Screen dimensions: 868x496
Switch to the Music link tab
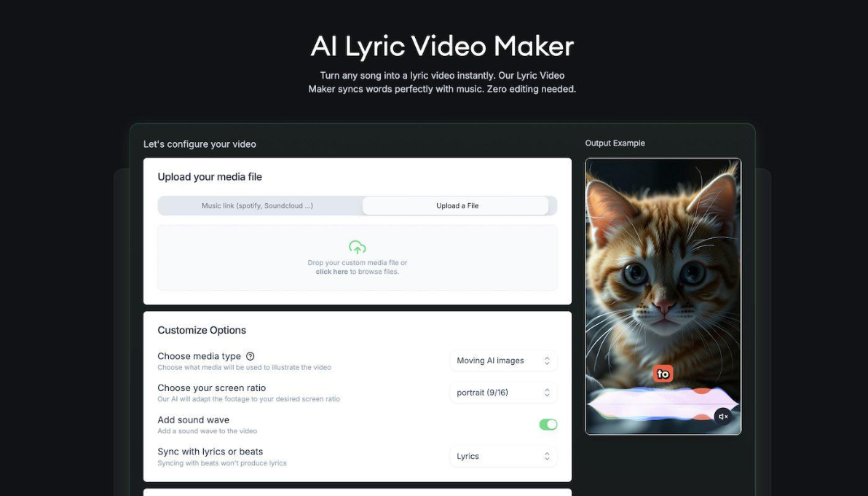point(258,206)
